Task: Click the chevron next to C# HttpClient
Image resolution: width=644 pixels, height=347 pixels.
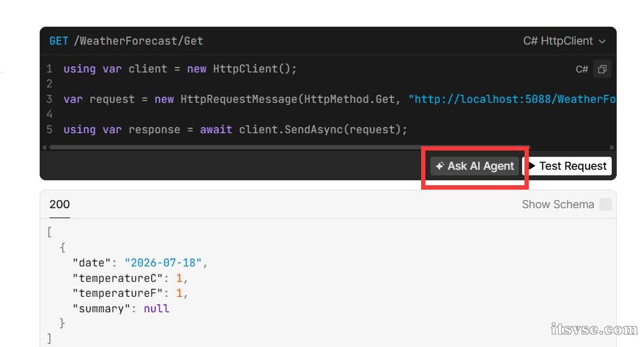Action: 602,42
